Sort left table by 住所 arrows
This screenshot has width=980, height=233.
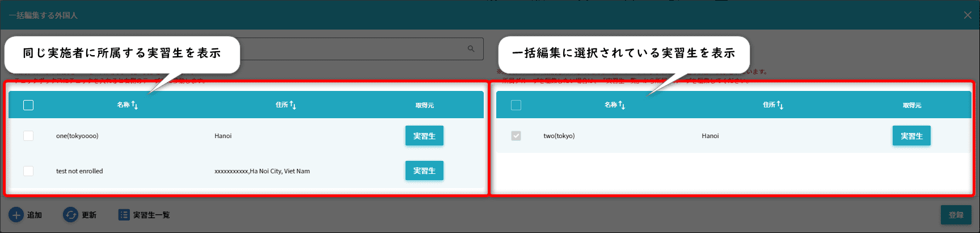(293, 105)
